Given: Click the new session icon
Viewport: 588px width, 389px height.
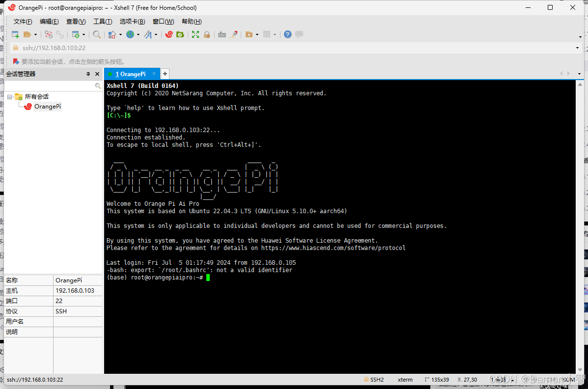Looking at the screenshot, I should pyautogui.click(x=15, y=34).
